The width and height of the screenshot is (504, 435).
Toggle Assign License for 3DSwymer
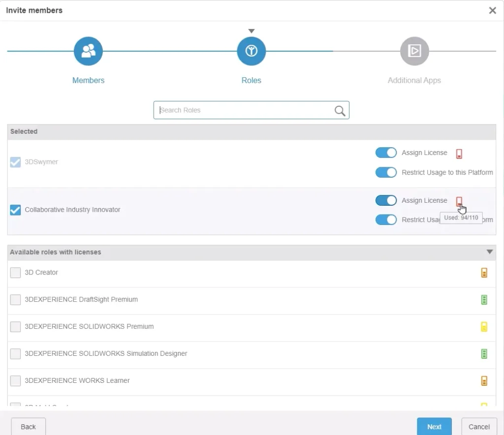(x=386, y=153)
